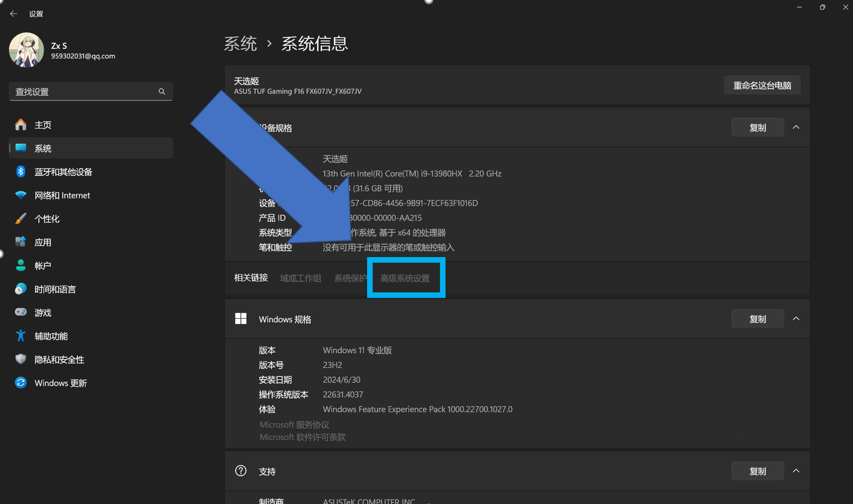Click the back arrow icon

coord(13,14)
